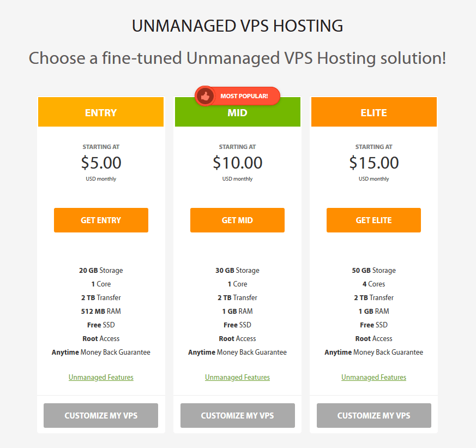Click the $5.00 Entry price
The width and height of the screenshot is (476, 448).
pyautogui.click(x=101, y=163)
